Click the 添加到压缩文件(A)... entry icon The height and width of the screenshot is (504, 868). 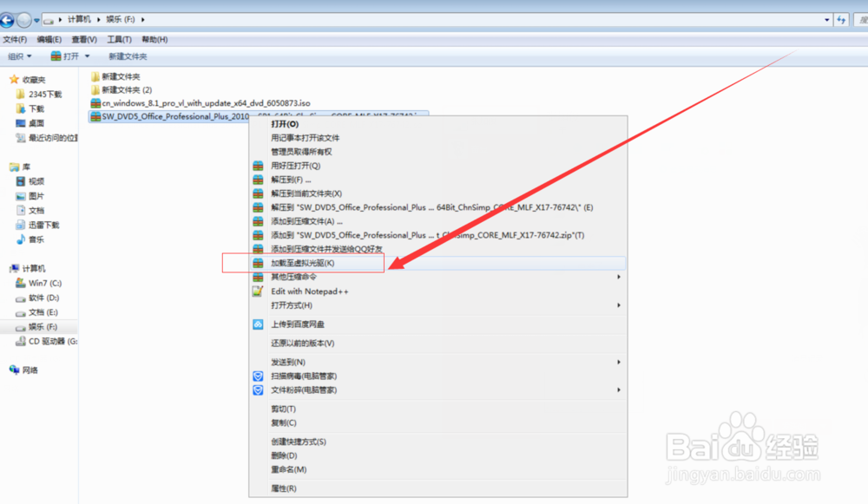click(258, 220)
